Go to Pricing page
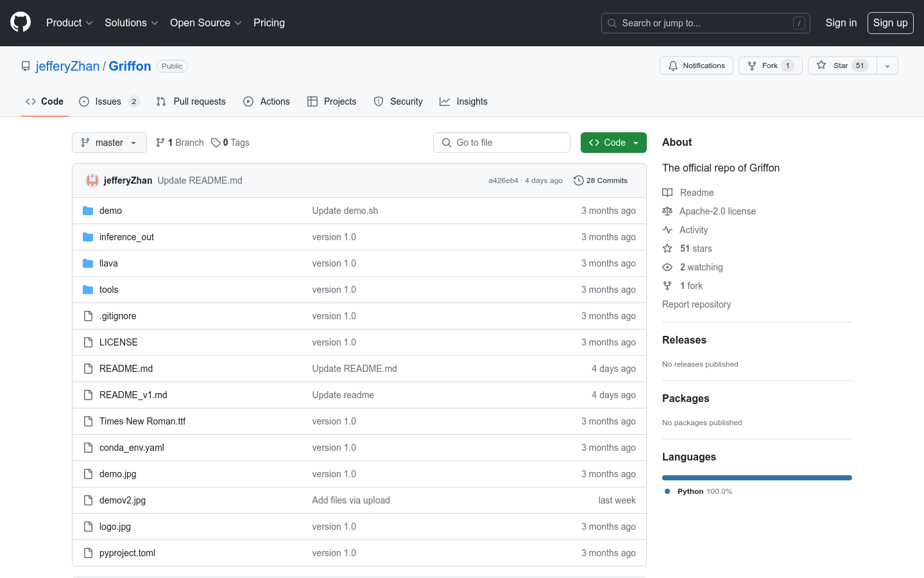 tap(269, 22)
